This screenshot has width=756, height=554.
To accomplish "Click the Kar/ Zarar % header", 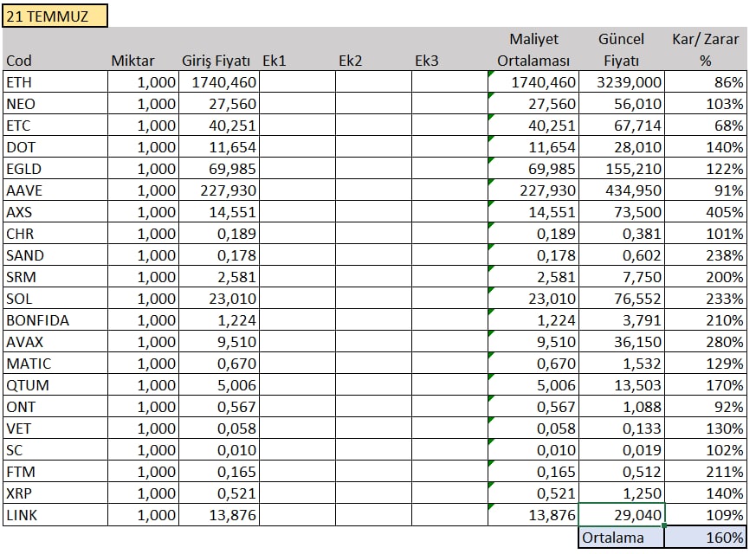I will [706, 49].
